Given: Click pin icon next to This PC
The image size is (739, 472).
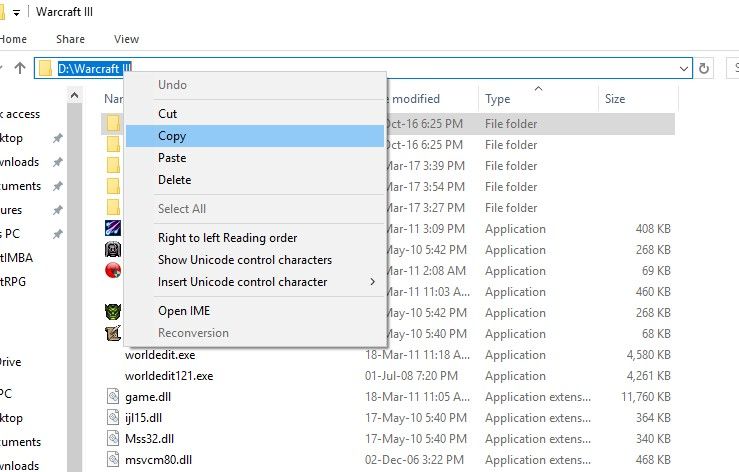Looking at the screenshot, I should 57,234.
